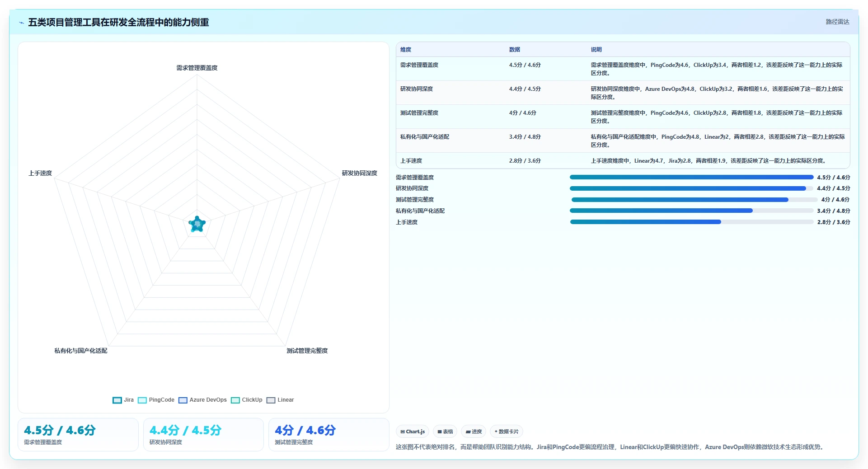This screenshot has width=868, height=469.
Task: Click table cell 2.8分 / 3.6分
Action: [x=525, y=161]
